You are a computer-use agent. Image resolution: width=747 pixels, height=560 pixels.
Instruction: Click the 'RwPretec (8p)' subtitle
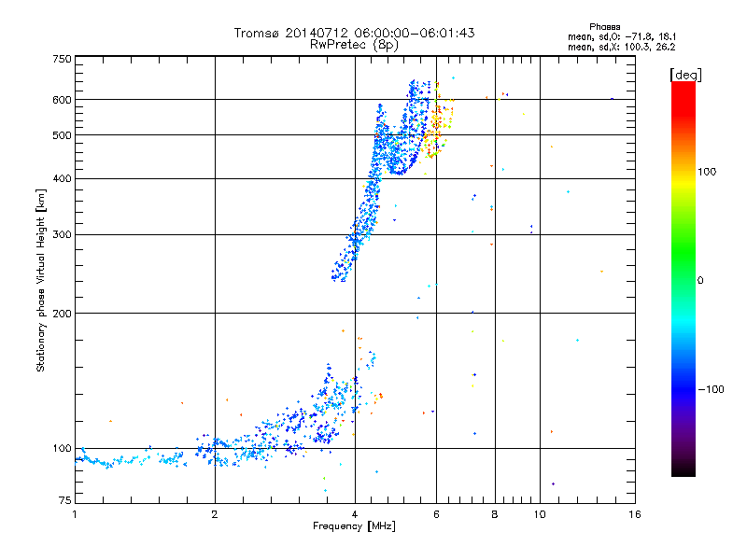click(354, 45)
